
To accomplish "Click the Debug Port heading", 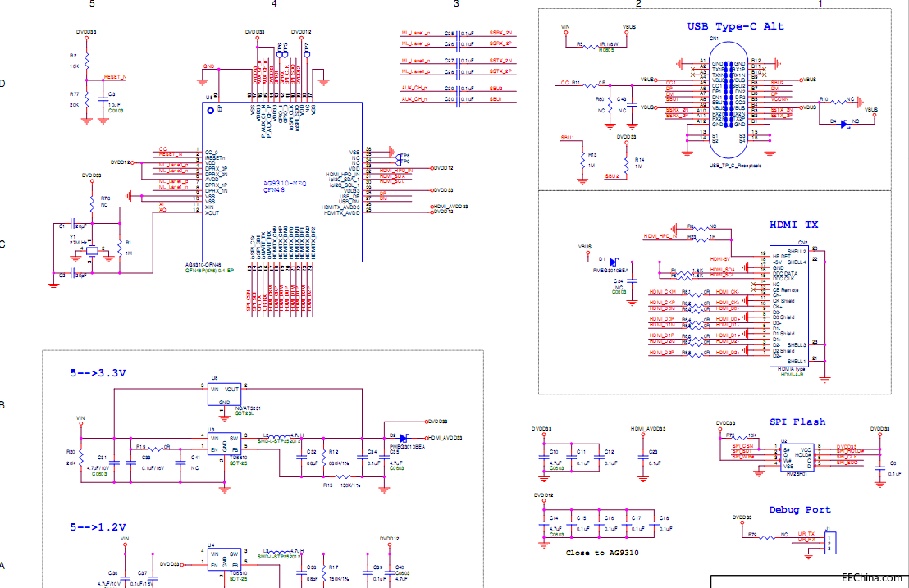I will tap(799, 510).
